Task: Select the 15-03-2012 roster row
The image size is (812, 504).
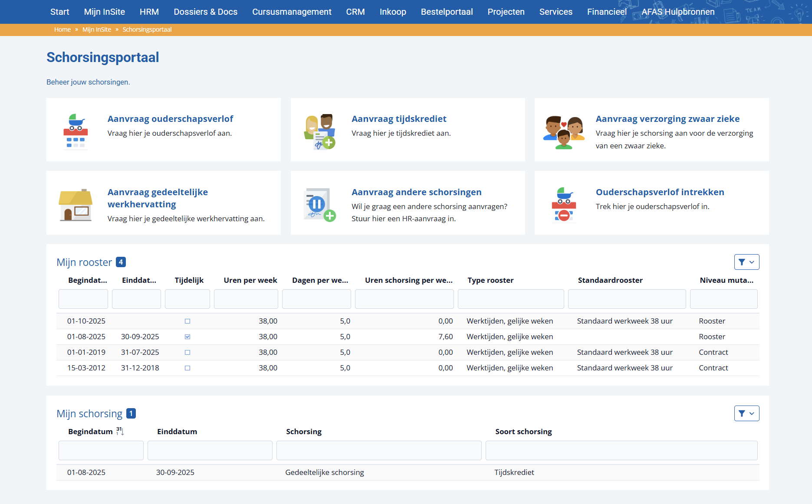Action: 408,368
